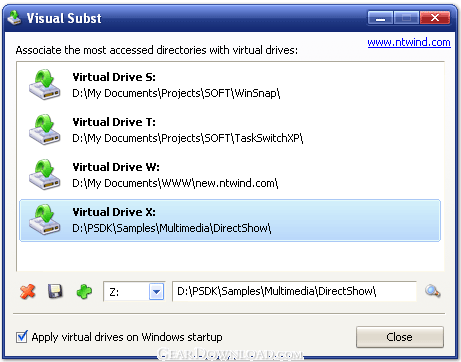This screenshot has width=461, height=362.
Task: Click the red X delete drive icon
Action: pos(27,292)
